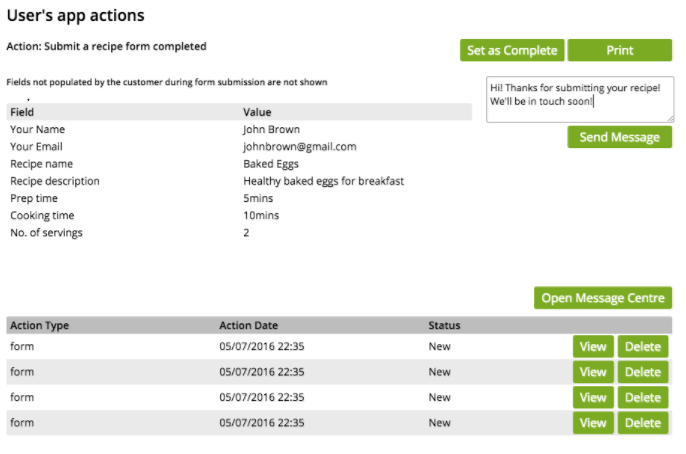
Task: View the third form action row
Action: [593, 397]
